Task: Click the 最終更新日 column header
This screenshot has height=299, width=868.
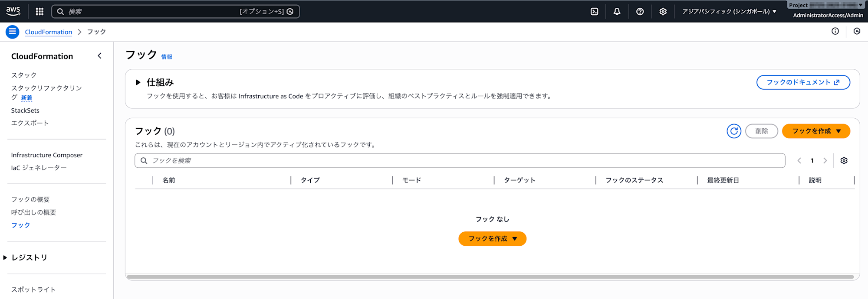Action: click(723, 180)
